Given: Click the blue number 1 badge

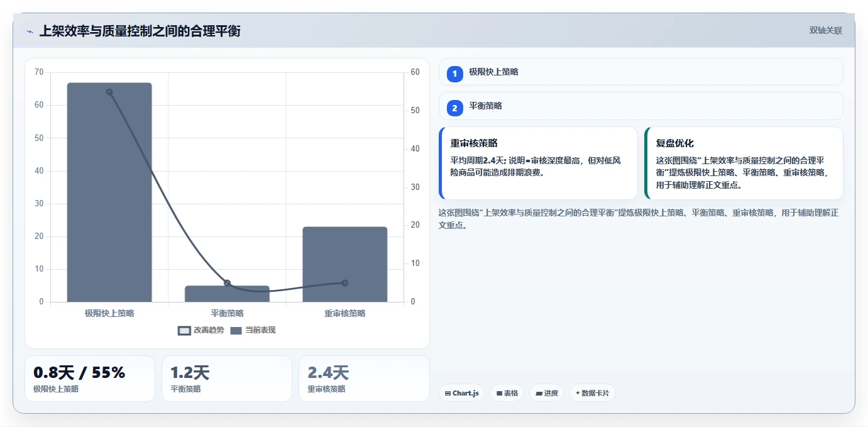Looking at the screenshot, I should 454,74.
